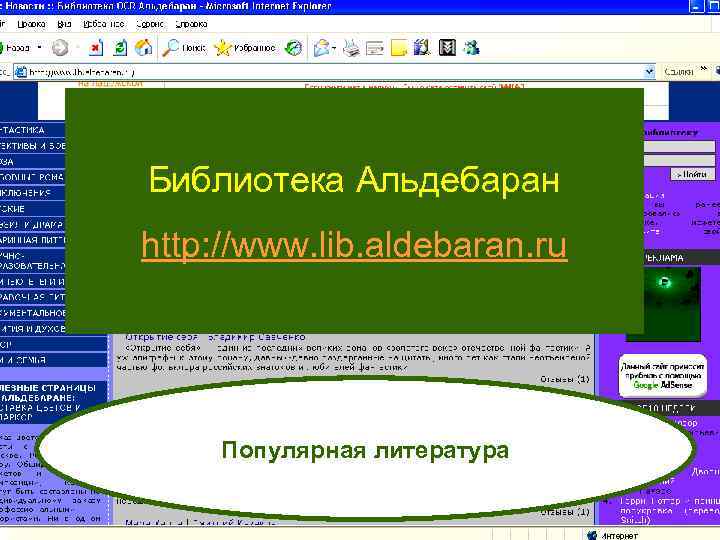The height and width of the screenshot is (540, 720).
Task: Open the Избранное menu in menu bar
Action: click(x=104, y=24)
